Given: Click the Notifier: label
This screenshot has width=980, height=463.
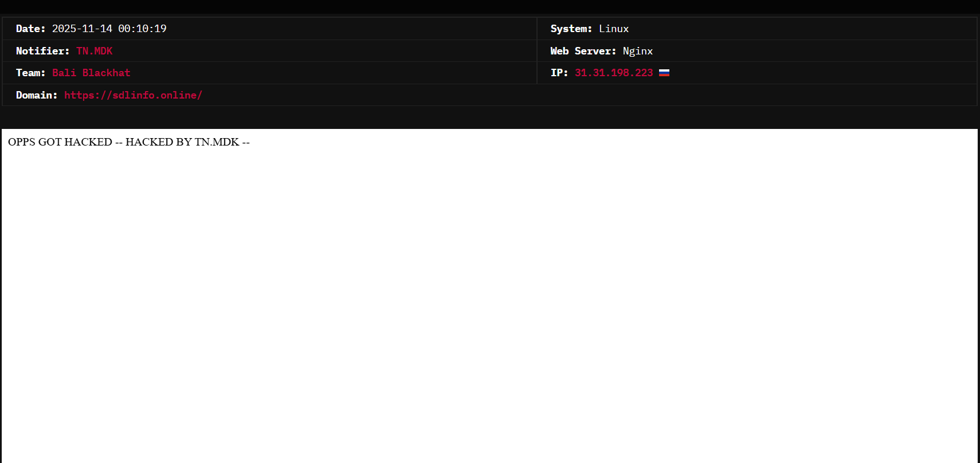Looking at the screenshot, I should (42, 51).
